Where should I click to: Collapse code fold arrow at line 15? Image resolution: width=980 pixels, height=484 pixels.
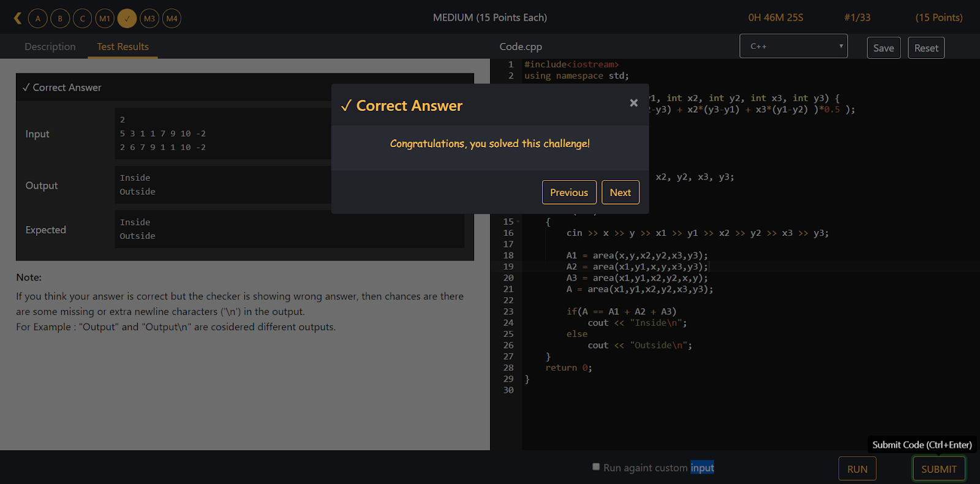click(518, 222)
